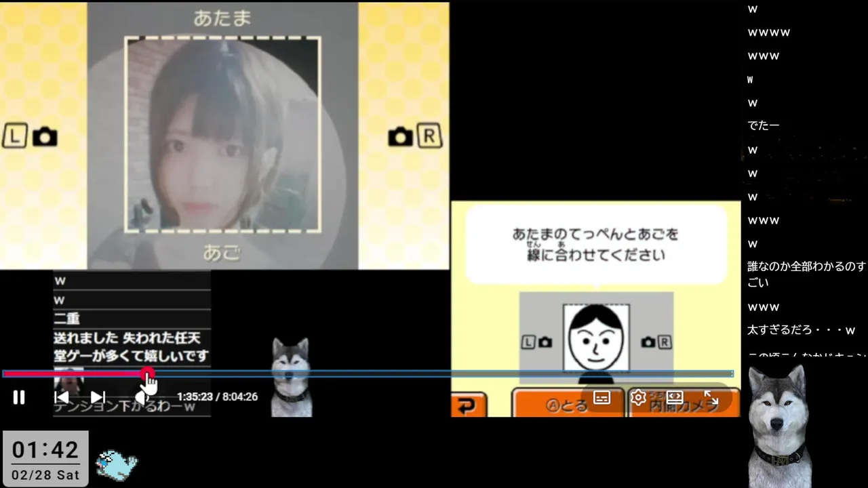Image resolution: width=868 pixels, height=488 pixels.
Task: Click the 誰なのか全部わかるのすごい chat comment
Action: (x=806, y=274)
